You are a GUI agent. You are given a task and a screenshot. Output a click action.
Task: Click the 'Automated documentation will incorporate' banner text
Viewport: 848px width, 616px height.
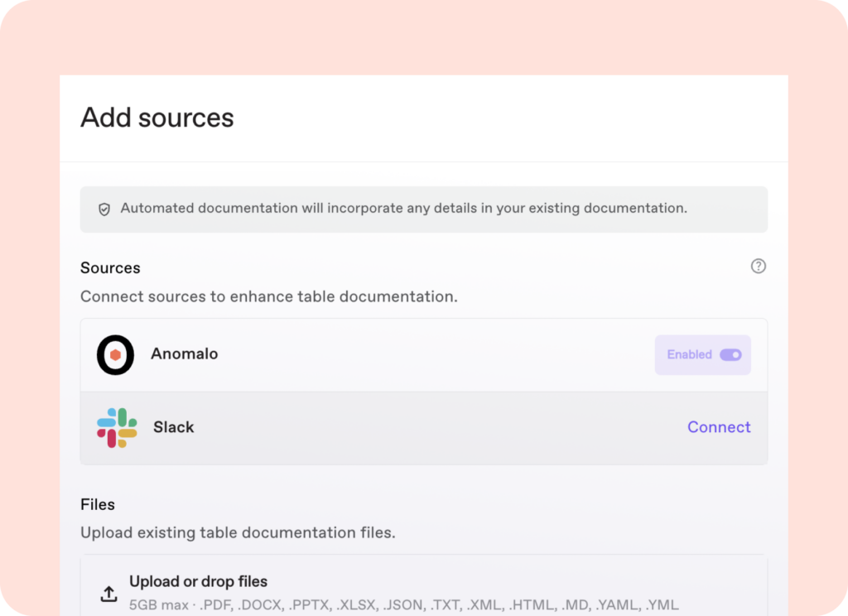(403, 208)
